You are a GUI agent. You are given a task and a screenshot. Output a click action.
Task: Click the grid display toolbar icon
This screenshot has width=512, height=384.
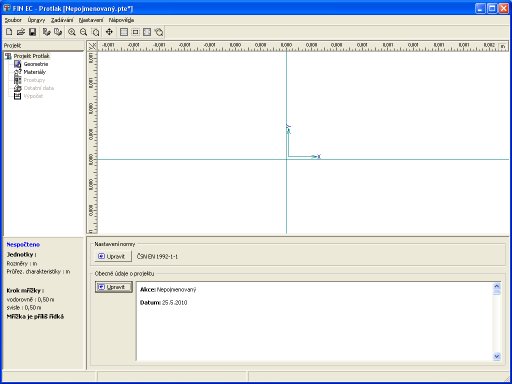point(124,32)
